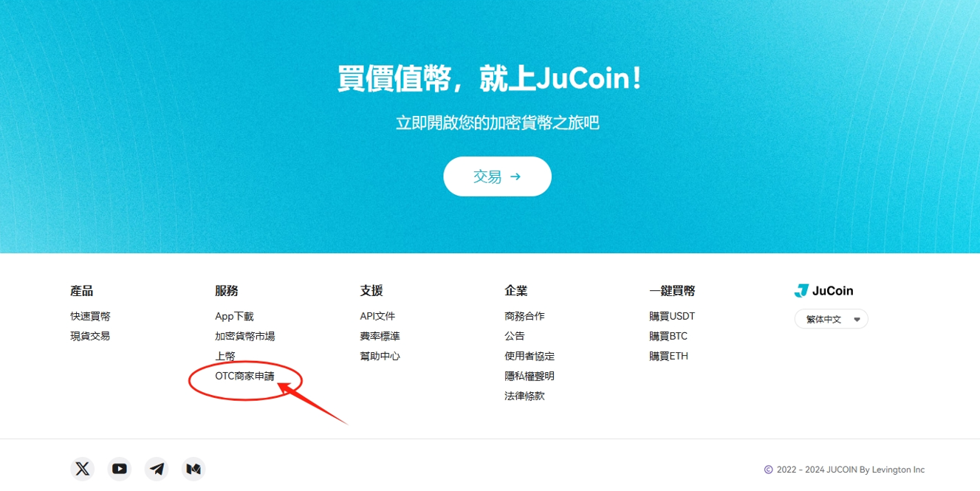Viewport: 980px width, 491px height.
Task: Click the 交易 button with arrow
Action: coord(497,176)
